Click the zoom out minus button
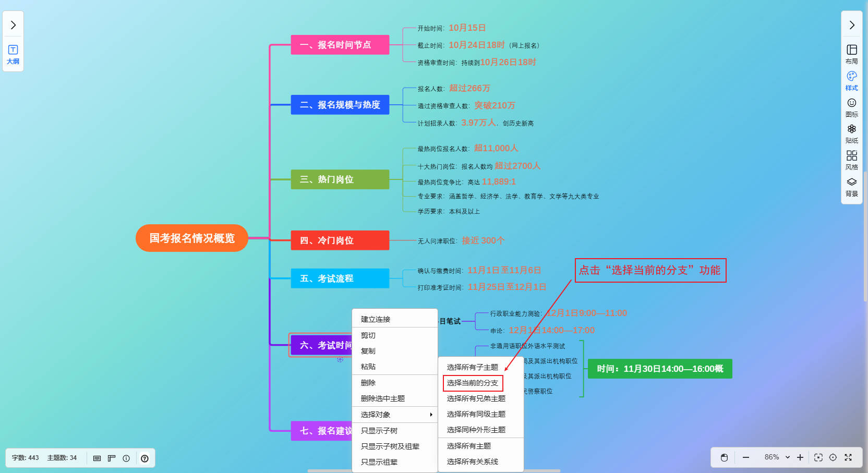This screenshot has width=868, height=473. click(x=746, y=457)
